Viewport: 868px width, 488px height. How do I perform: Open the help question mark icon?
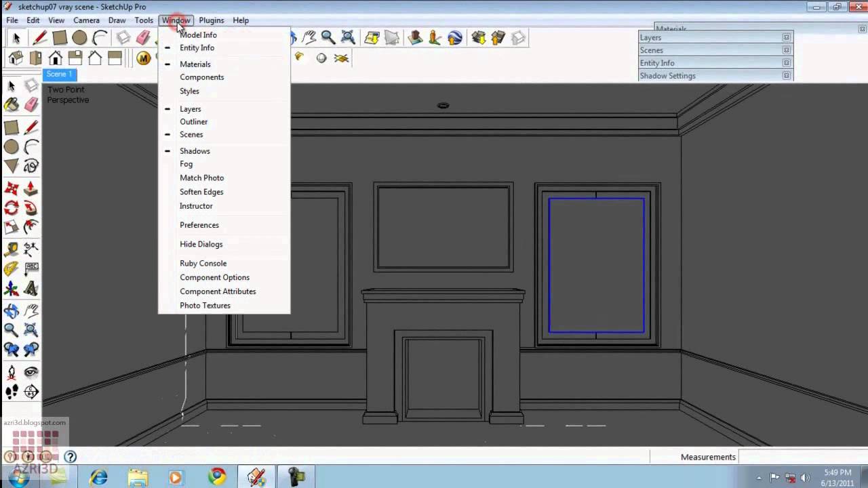70,457
